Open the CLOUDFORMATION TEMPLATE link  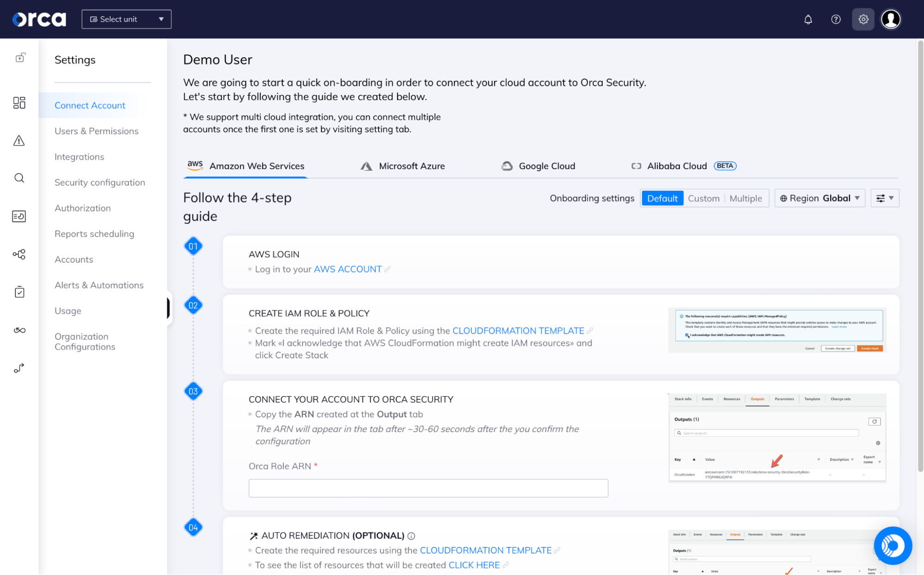click(x=518, y=331)
